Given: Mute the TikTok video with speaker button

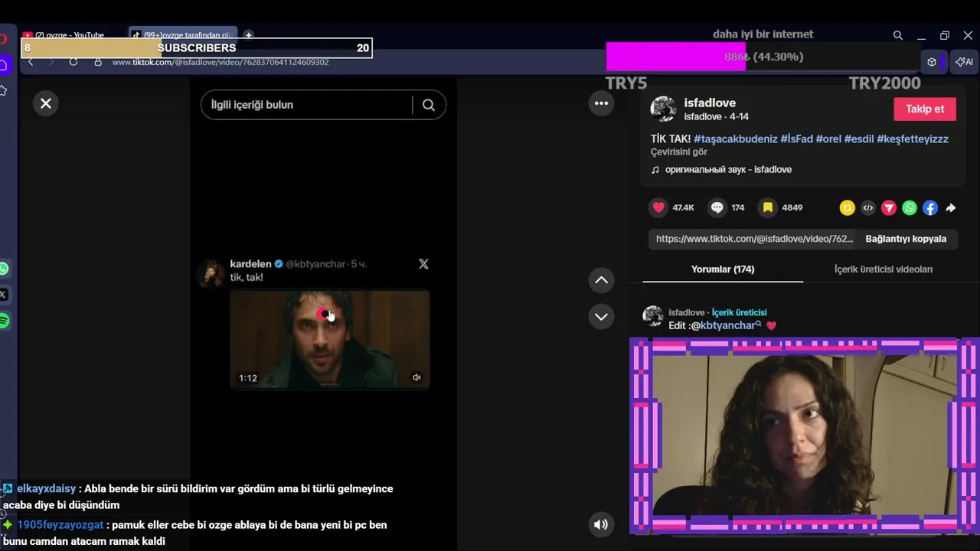Looking at the screenshot, I should pos(601,524).
